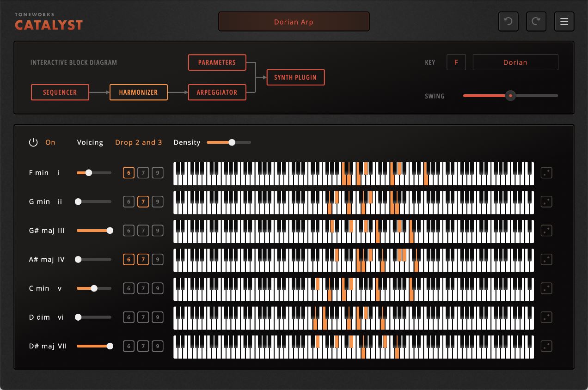The height and width of the screenshot is (390, 588).
Task: Randomize the G# maj chord with its dice icon
Action: coord(546,231)
